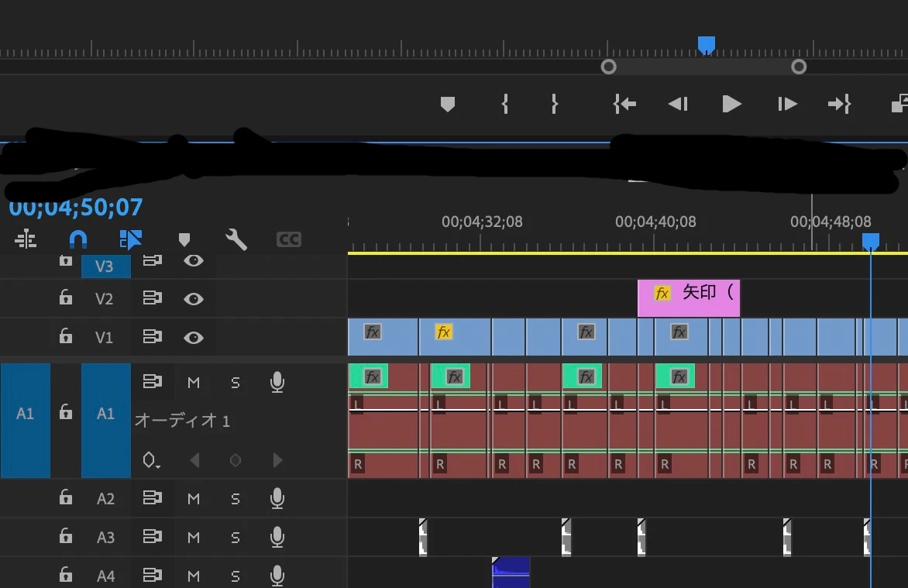Click the timeline timecode 00;04;50;07

(x=76, y=208)
